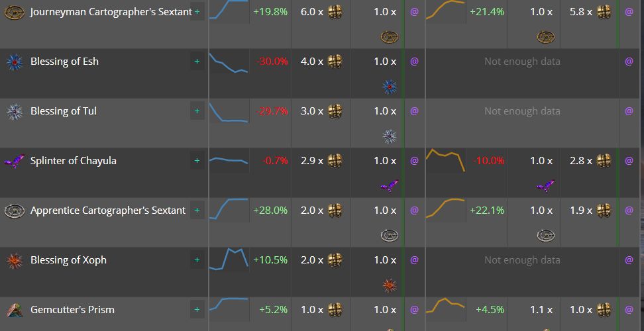644x331 pixels.
Task: Click the rightmost @ symbol in Blessing of Esh row
Action: point(629,62)
